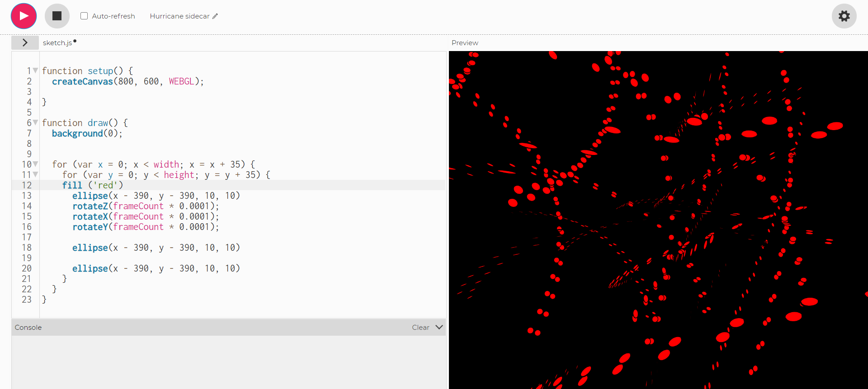This screenshot has height=389, width=868.
Task: Clear the console output
Action: point(420,327)
